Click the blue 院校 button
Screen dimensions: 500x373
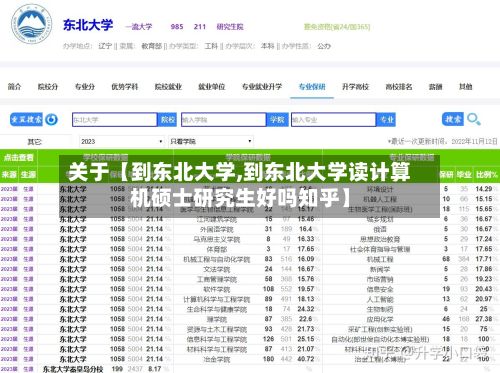(168, 120)
